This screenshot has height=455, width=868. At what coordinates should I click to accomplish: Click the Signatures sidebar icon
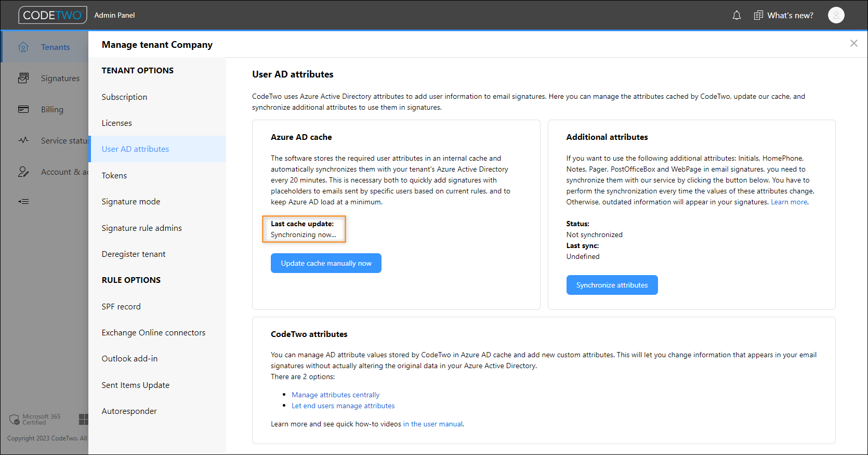(23, 79)
